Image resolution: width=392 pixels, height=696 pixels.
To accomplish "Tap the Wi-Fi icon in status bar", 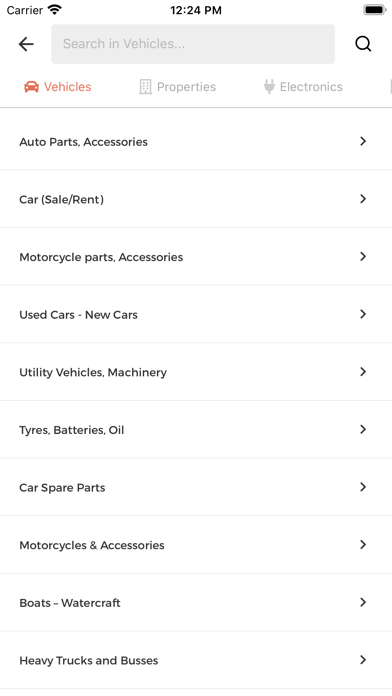I will (x=55, y=10).
